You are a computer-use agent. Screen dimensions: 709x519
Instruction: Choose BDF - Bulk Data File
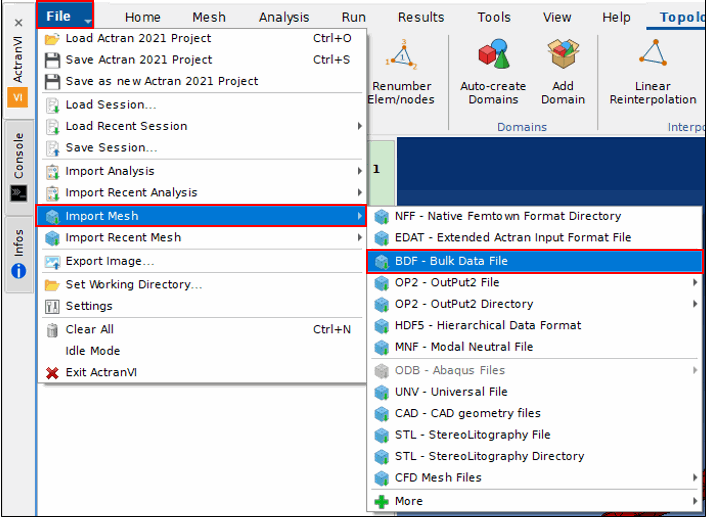534,262
